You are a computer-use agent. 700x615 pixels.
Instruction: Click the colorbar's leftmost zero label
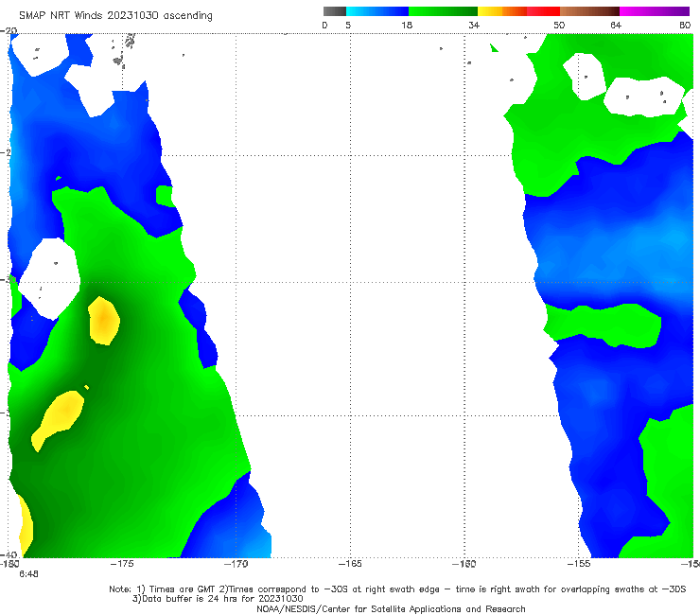coord(324,26)
